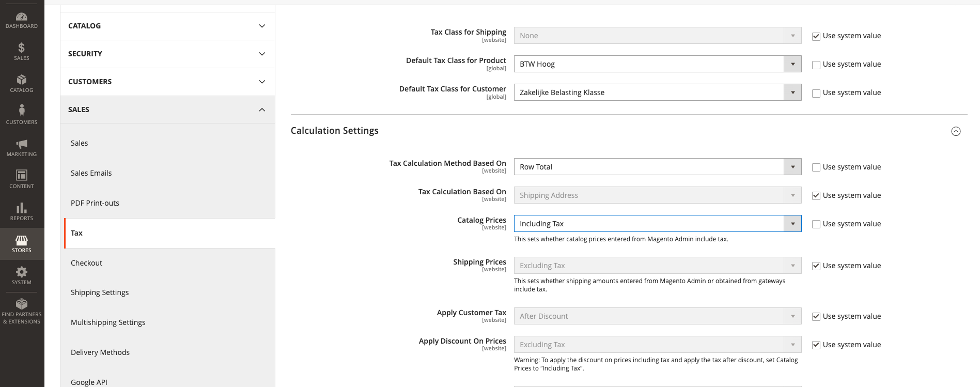Expand the Security configuration section

(167, 54)
